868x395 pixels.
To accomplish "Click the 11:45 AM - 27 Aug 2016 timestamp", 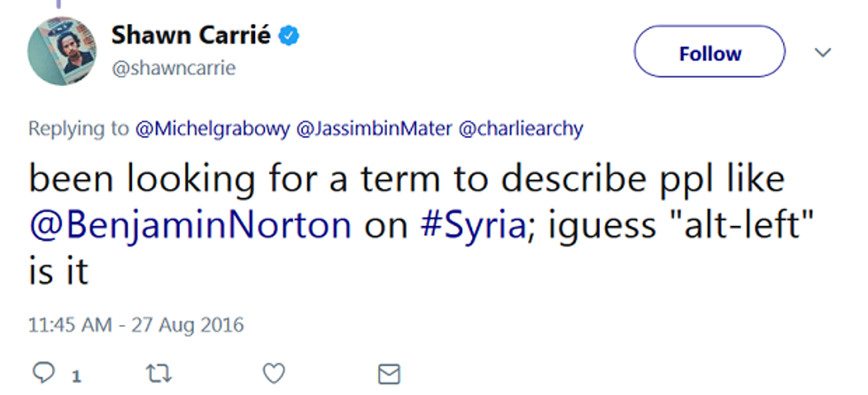I will tap(136, 324).
